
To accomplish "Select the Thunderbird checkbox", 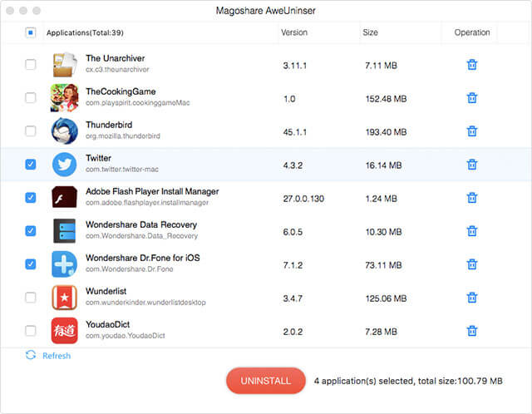I will pyautogui.click(x=31, y=131).
